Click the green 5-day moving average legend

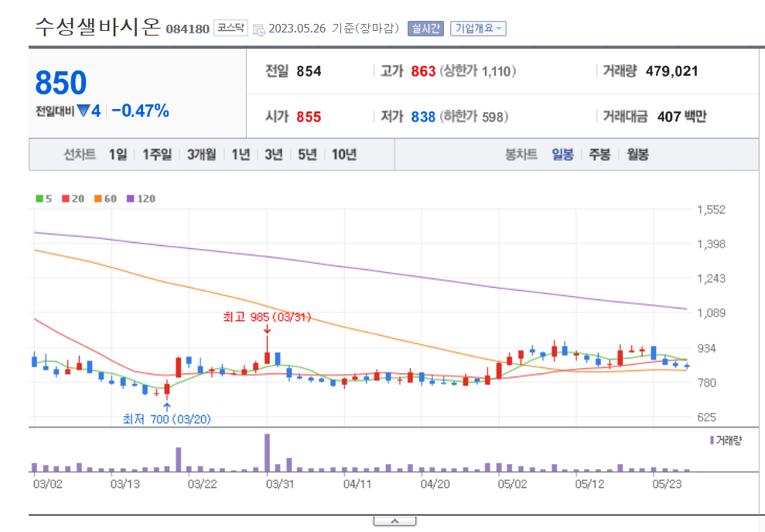(x=43, y=199)
